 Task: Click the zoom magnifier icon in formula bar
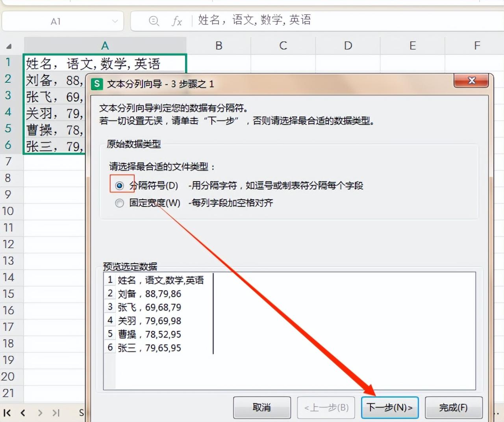point(154,21)
